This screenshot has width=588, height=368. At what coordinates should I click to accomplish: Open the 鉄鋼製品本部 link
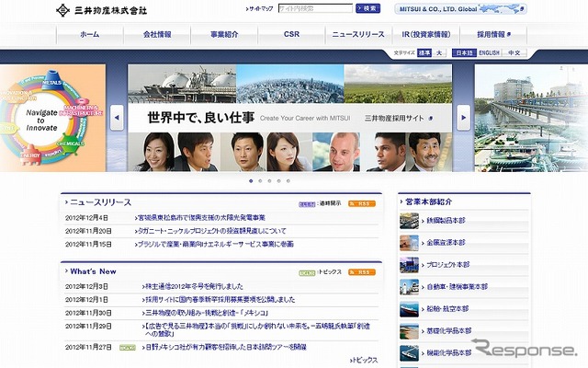[444, 221]
